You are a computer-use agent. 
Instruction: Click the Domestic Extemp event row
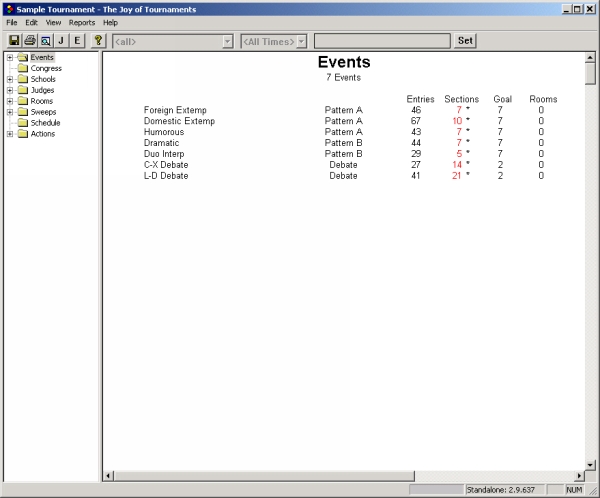[x=180, y=121]
